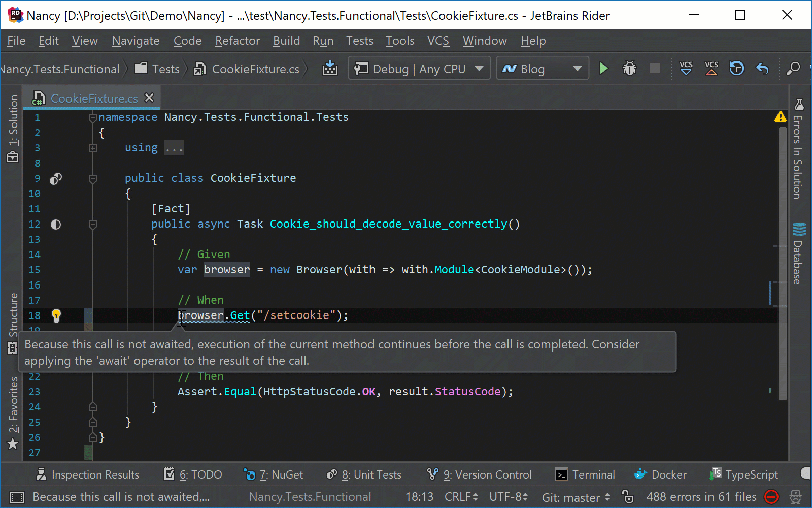Open the 7: NuGet tool window
The height and width of the screenshot is (508, 812).
(273, 474)
